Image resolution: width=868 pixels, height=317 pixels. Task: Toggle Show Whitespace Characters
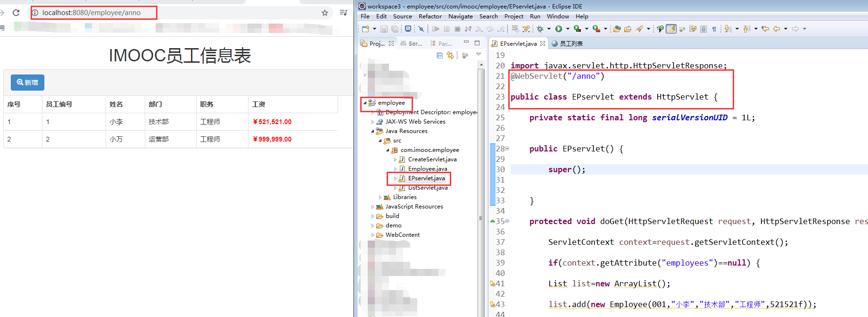click(714, 29)
